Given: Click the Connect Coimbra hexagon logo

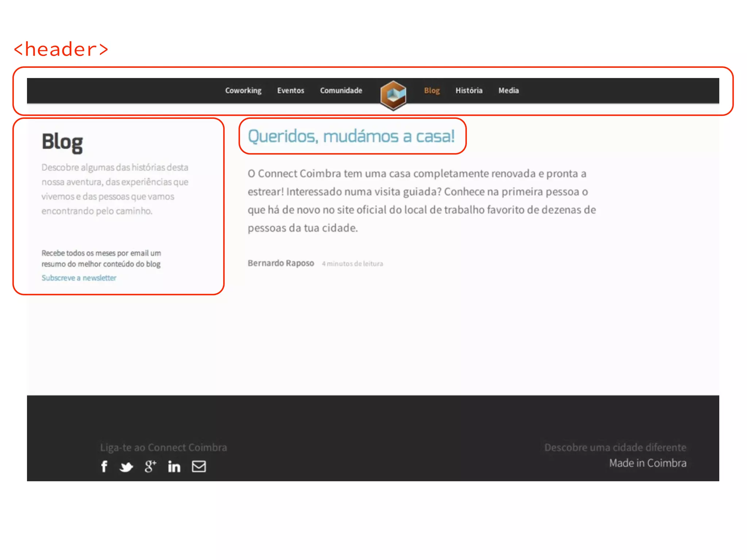Looking at the screenshot, I should 393,95.
